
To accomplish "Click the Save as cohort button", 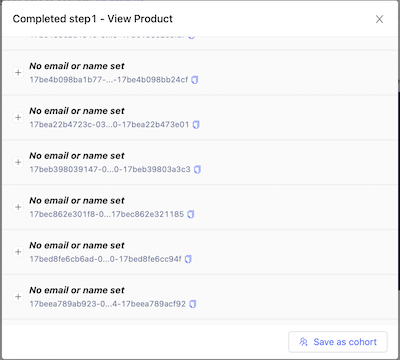I will click(338, 342).
